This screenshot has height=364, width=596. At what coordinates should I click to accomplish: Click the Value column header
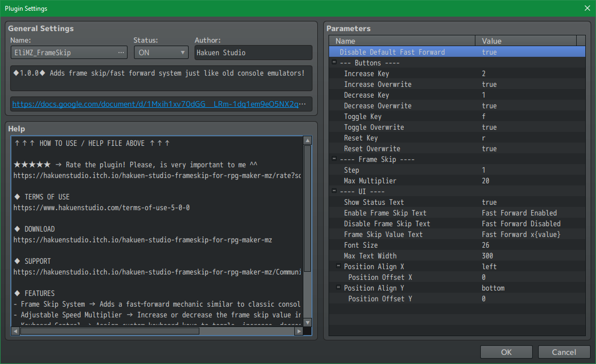tap(525, 41)
